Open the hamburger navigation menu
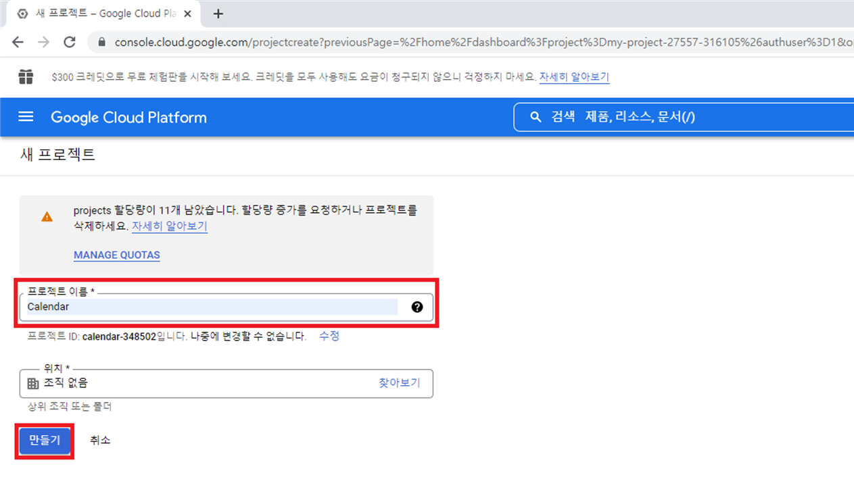Image resolution: width=854 pixels, height=504 pixels. coord(26,117)
